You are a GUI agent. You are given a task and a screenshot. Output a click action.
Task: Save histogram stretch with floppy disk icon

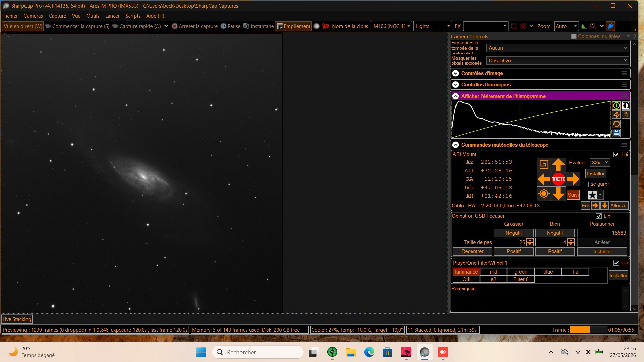coord(616,133)
